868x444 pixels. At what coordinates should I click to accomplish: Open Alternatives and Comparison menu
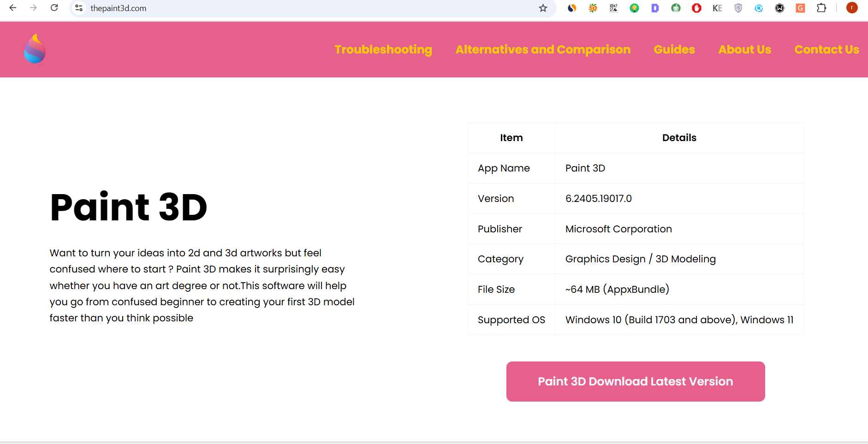(x=543, y=49)
